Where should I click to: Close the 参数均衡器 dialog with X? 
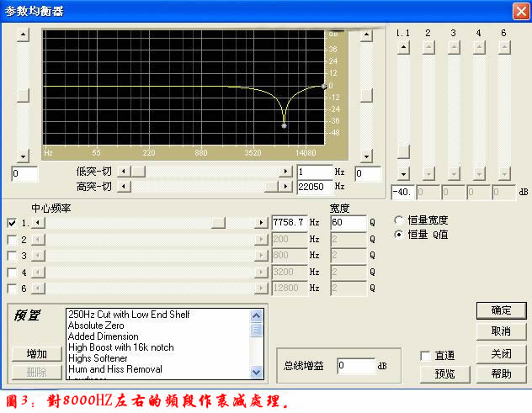coord(521,11)
